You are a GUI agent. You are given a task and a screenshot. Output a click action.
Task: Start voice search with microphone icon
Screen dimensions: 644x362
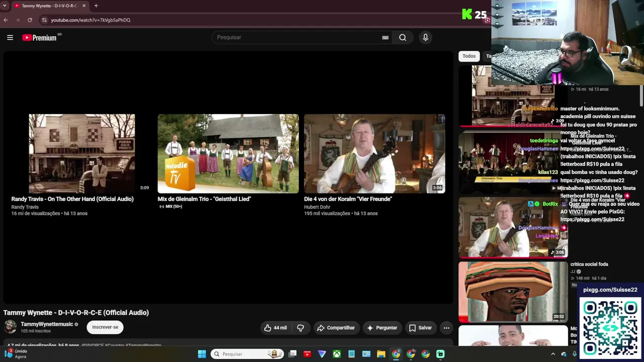click(425, 37)
